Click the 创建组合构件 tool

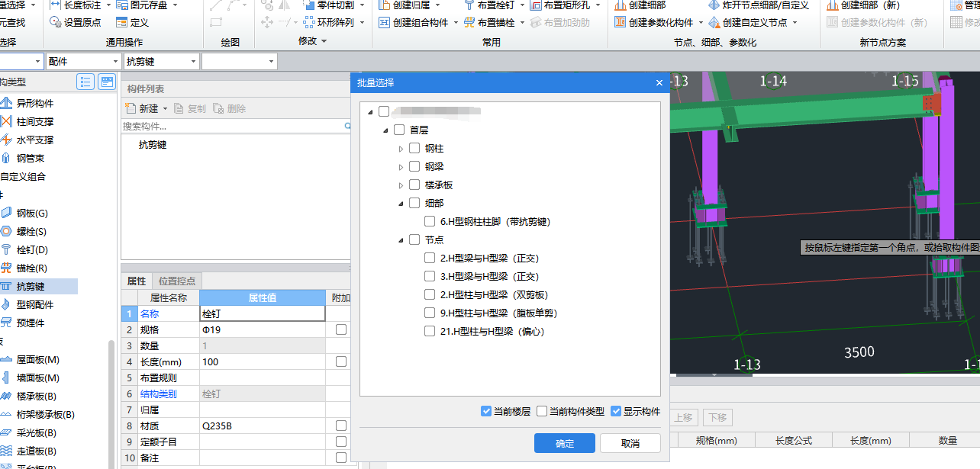413,22
